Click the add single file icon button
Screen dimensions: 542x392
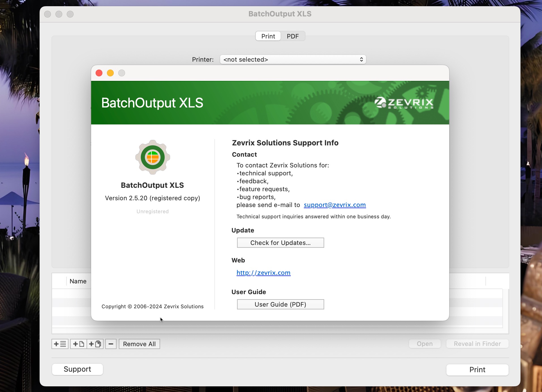coord(79,344)
